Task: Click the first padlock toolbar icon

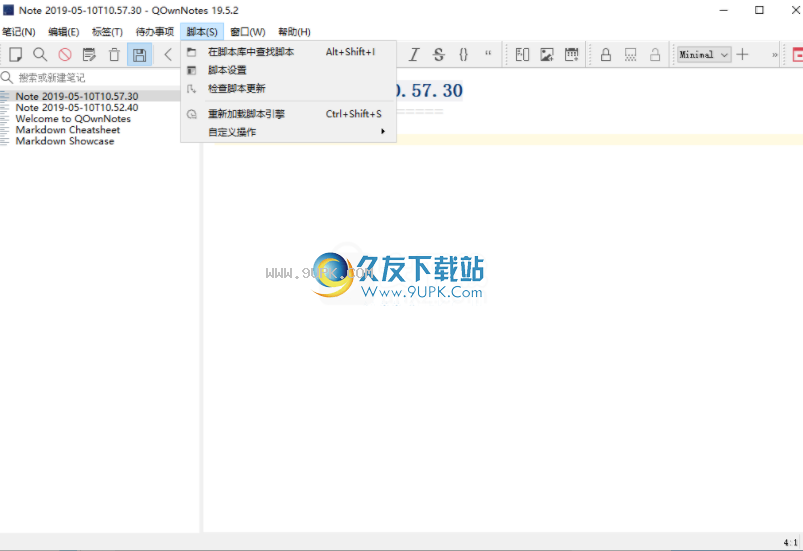Action: coord(605,54)
